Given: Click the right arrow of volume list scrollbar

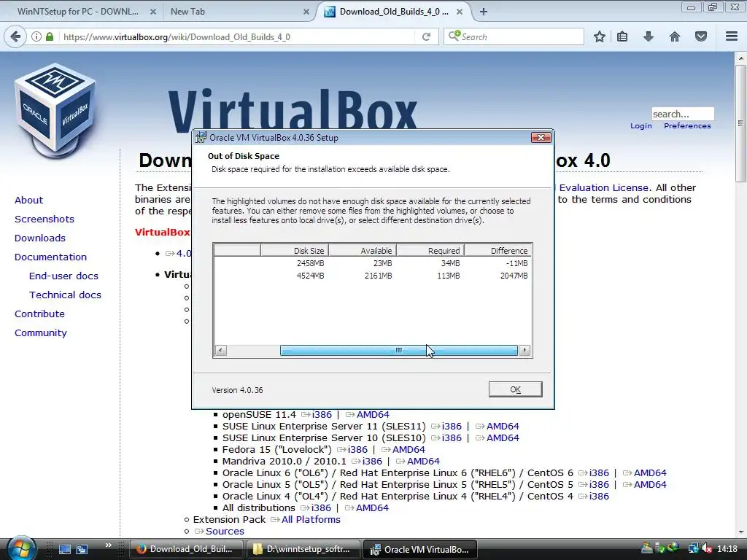Looking at the screenshot, I should click(x=525, y=351).
